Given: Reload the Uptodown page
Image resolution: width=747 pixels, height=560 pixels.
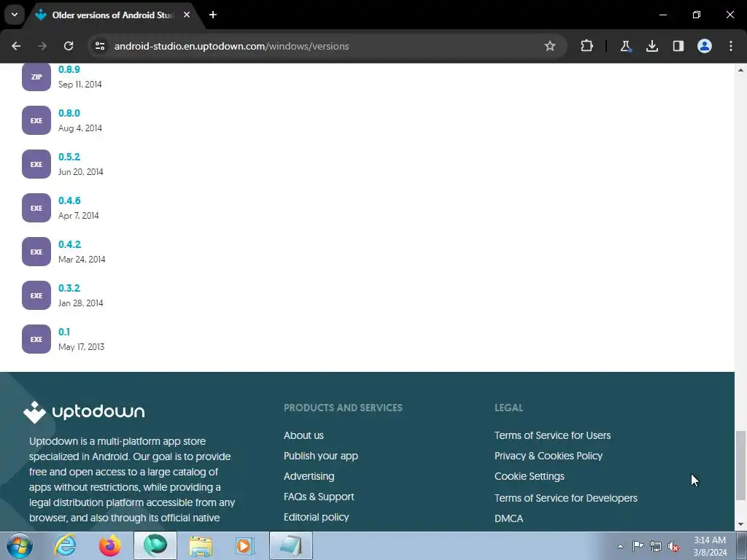Looking at the screenshot, I should 69,46.
